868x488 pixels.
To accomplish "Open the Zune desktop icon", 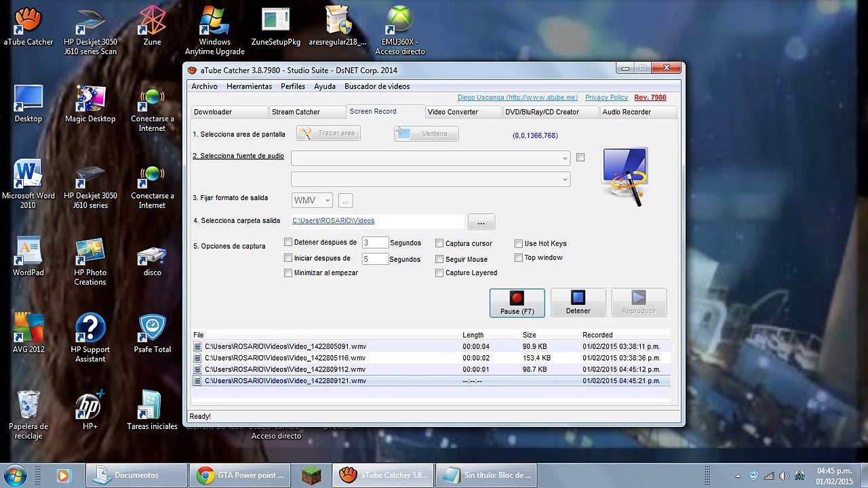I will (x=152, y=27).
